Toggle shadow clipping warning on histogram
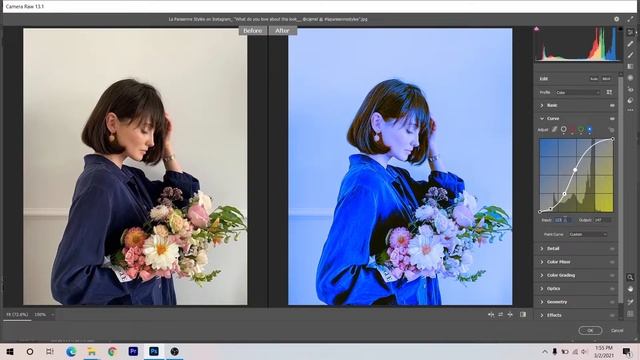The width and height of the screenshot is (640, 360). pyautogui.click(x=537, y=29)
